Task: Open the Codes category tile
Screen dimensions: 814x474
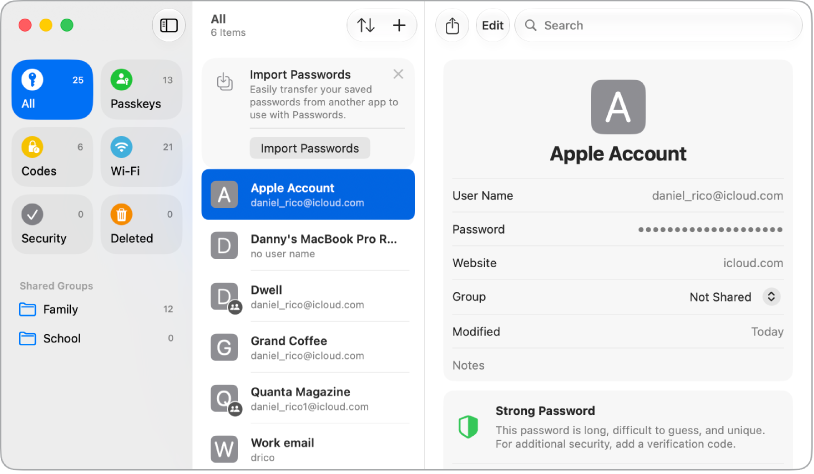Action: (52, 157)
